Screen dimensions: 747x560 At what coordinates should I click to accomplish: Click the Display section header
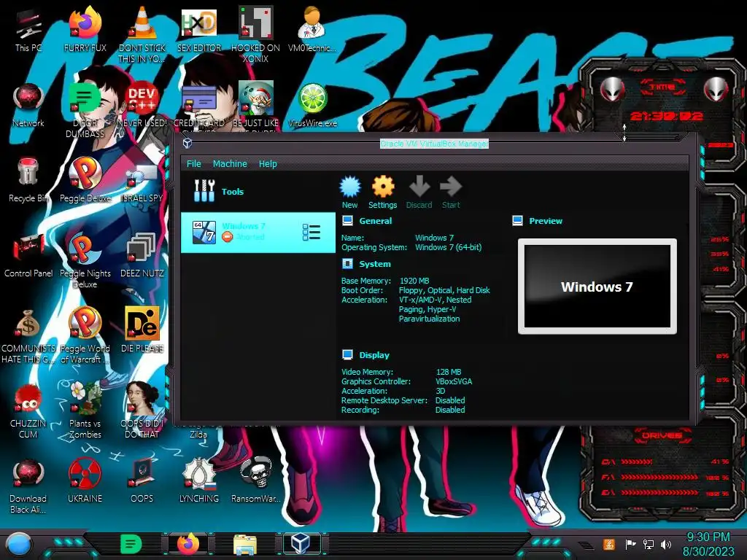pos(374,355)
